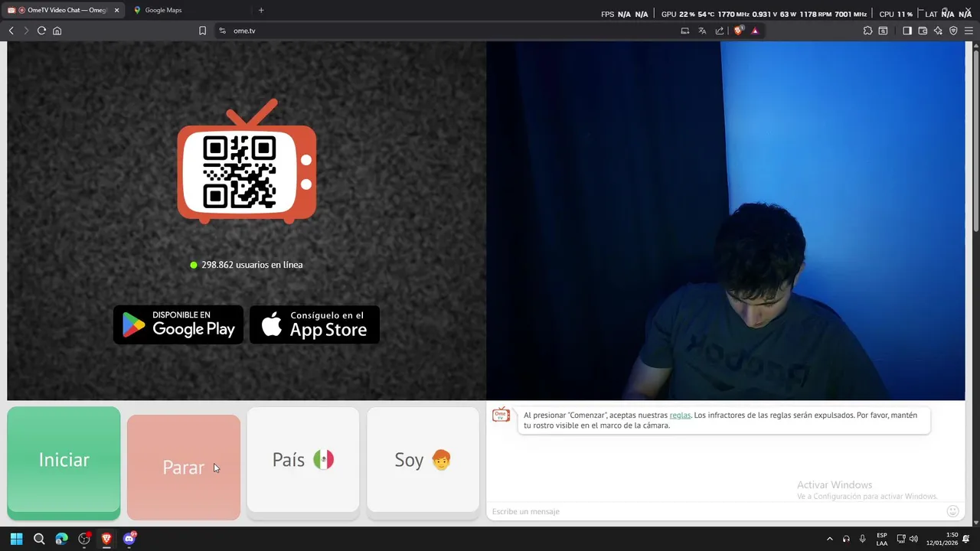Open the App Store download badge

pyautogui.click(x=315, y=324)
